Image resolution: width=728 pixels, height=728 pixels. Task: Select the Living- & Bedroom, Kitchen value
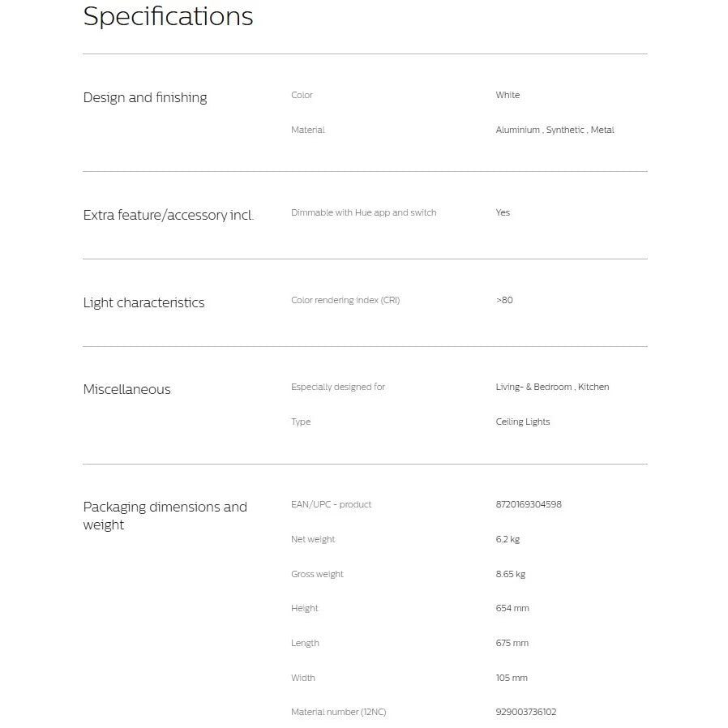coord(552,387)
